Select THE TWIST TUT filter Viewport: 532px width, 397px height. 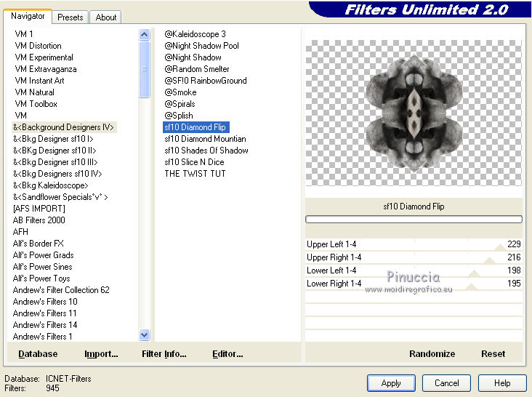pyautogui.click(x=195, y=174)
